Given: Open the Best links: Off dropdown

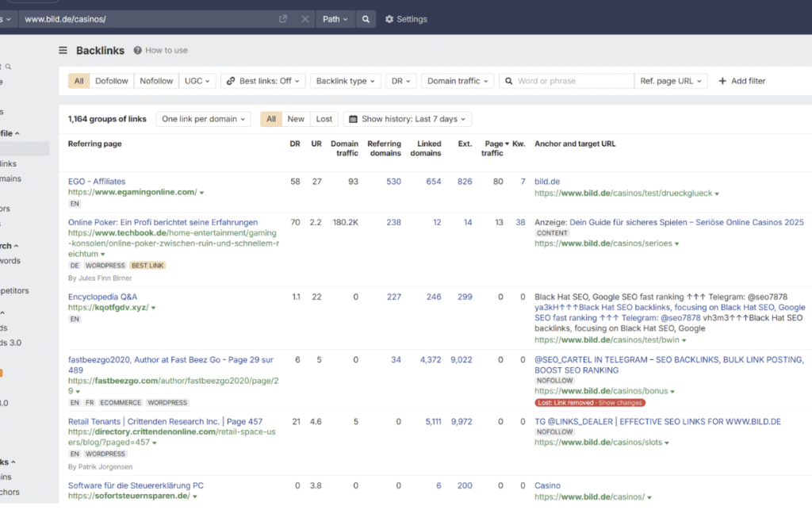Looking at the screenshot, I should point(263,81).
